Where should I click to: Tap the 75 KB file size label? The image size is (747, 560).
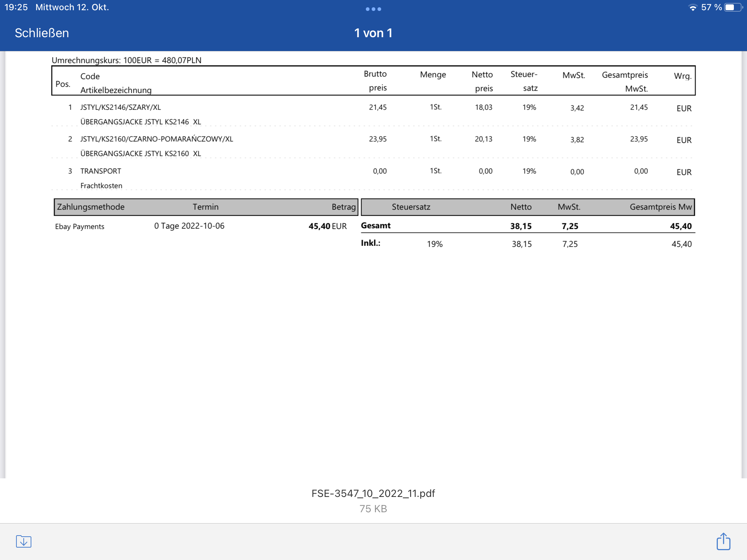point(373,509)
